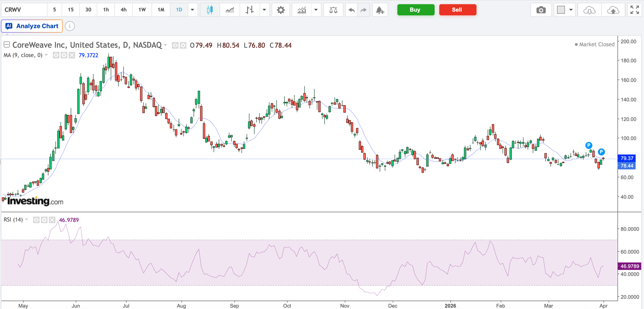Image resolution: width=644 pixels, height=309 pixels.
Task: Collapse the chart legend box
Action: [x=7, y=45]
